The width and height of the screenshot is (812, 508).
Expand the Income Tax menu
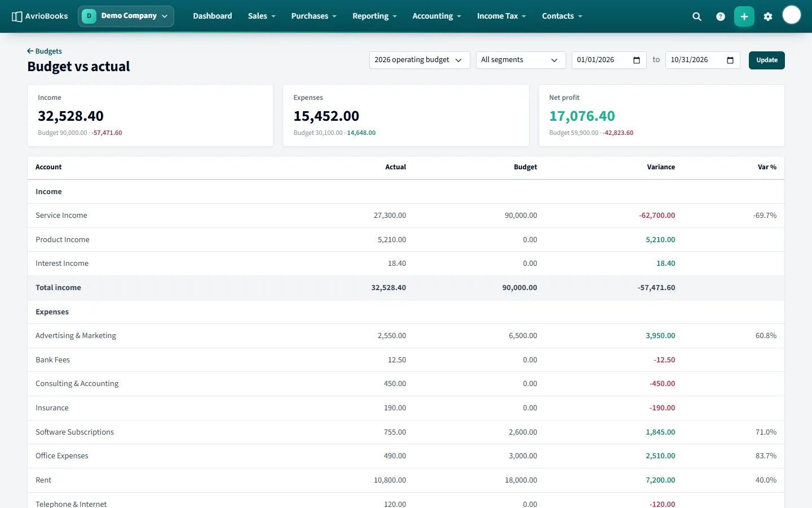pyautogui.click(x=501, y=16)
